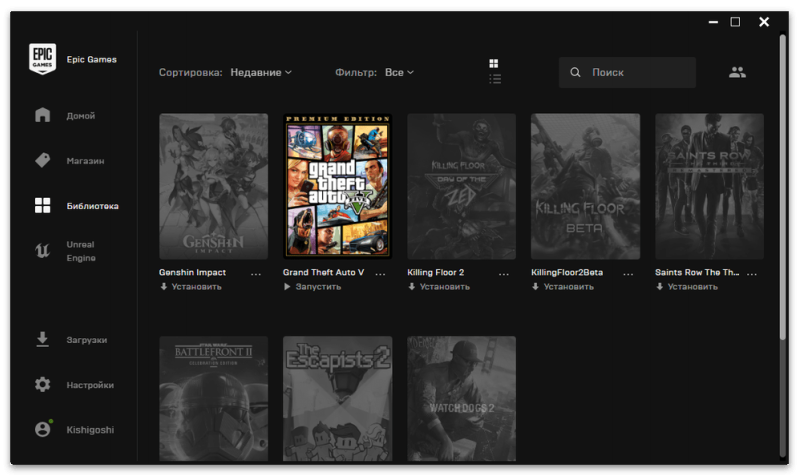
Task: Click the Genshin Impact title text
Action: point(192,272)
